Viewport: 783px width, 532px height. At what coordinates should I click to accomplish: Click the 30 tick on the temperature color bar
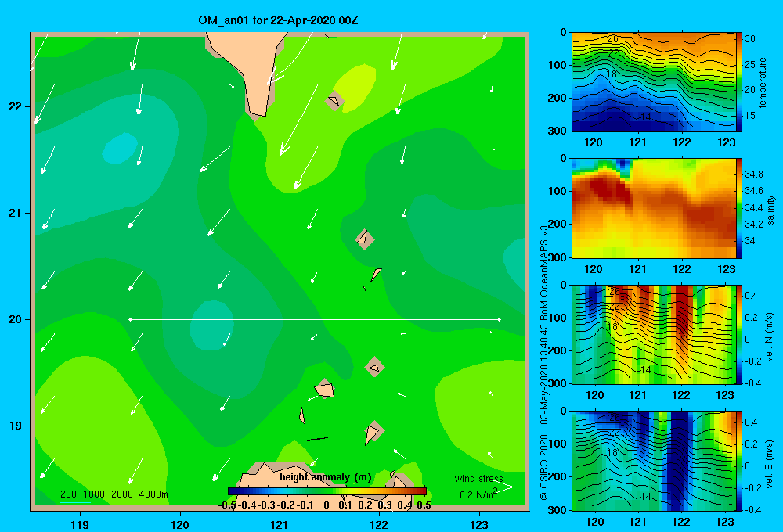point(750,39)
